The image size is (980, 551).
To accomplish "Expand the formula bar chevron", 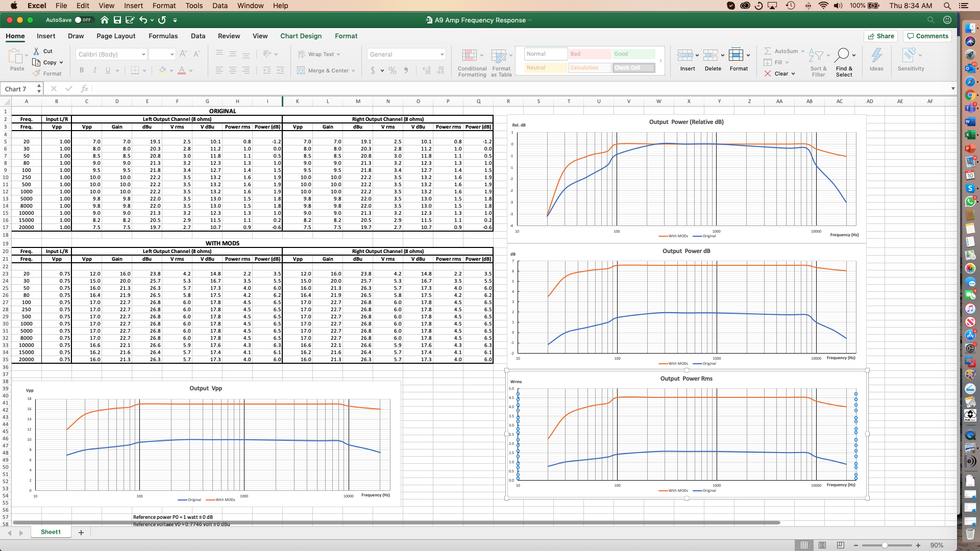I will pos(952,88).
